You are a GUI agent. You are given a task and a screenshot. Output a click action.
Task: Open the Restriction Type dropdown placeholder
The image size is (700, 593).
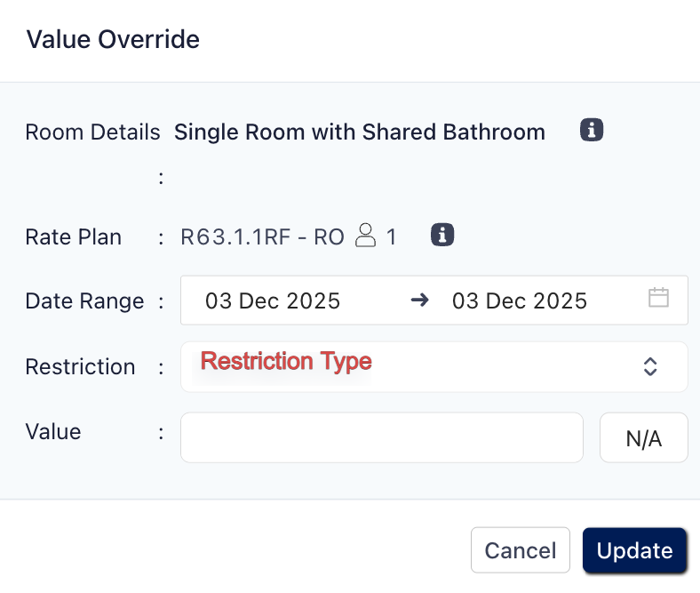click(286, 362)
